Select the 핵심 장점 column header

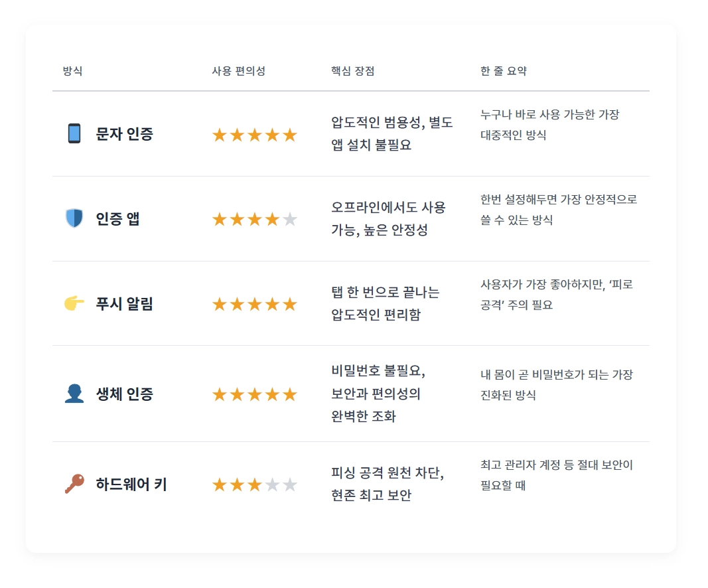coord(352,71)
